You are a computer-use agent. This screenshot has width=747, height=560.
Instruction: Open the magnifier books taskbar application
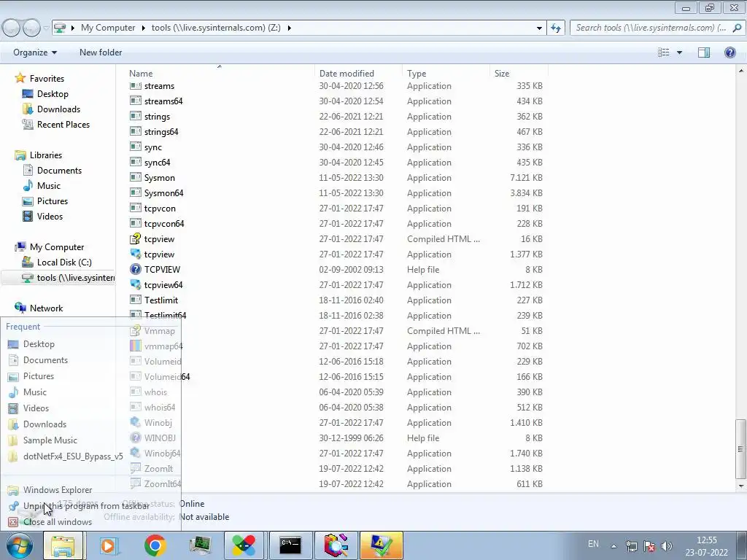(x=336, y=545)
